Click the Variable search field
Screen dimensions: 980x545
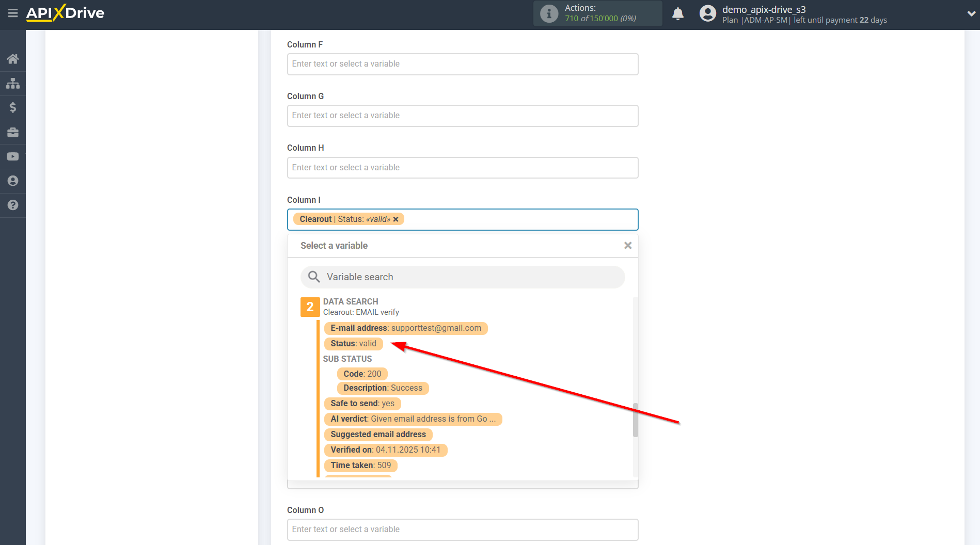(462, 277)
